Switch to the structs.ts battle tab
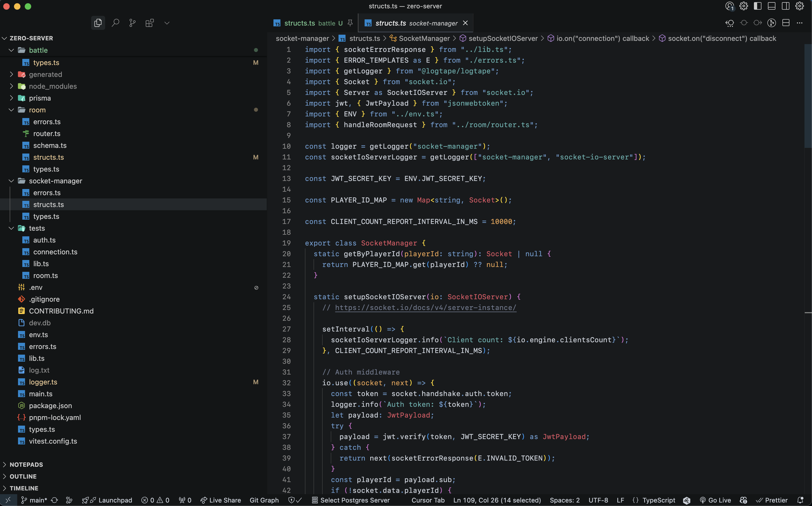 point(308,23)
